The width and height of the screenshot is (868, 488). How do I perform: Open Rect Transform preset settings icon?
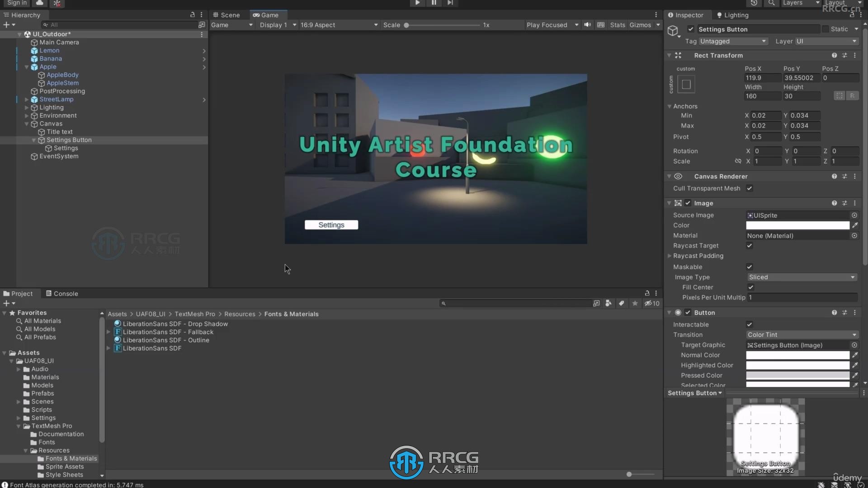coord(844,55)
